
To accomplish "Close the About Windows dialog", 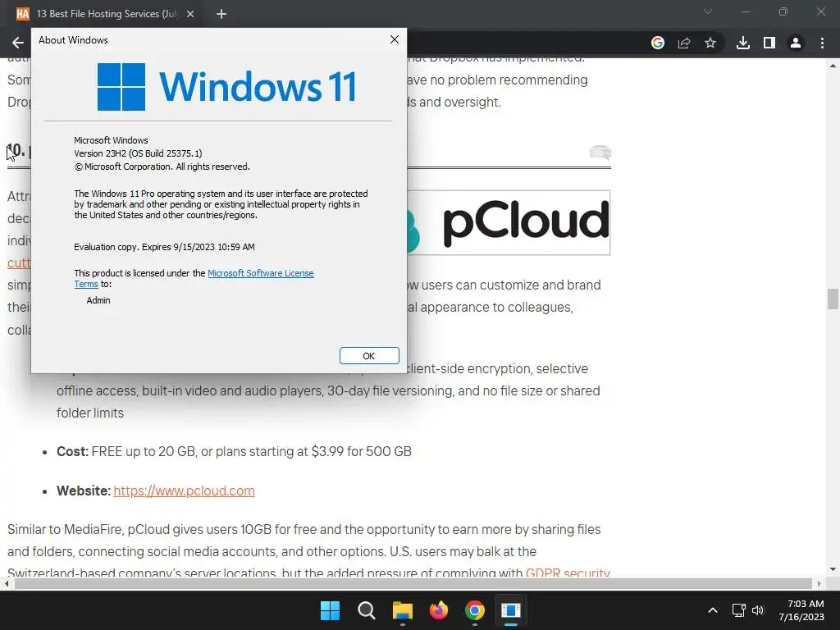I will (x=395, y=39).
